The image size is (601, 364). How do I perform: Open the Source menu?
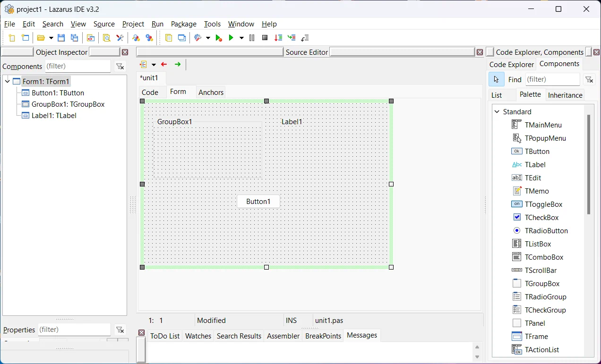point(104,24)
